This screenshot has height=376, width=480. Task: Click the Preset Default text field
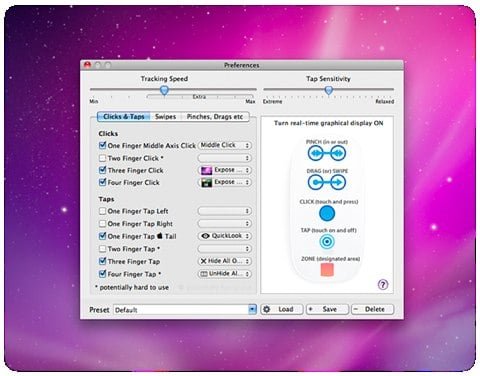(x=181, y=310)
